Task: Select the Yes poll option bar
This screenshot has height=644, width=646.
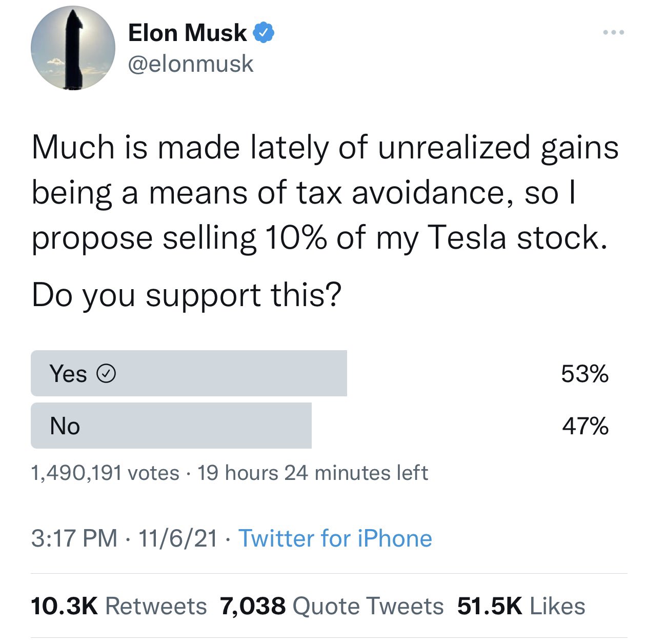Action: pos(189,373)
